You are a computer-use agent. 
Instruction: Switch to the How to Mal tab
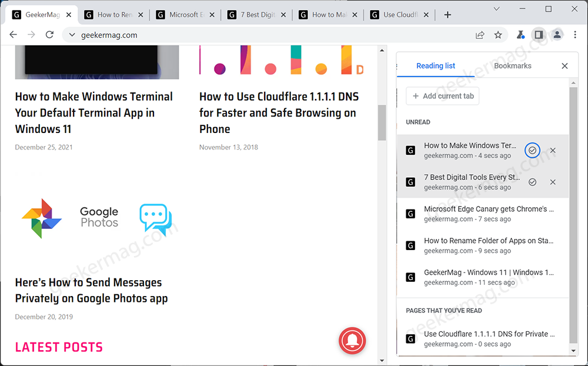329,15
